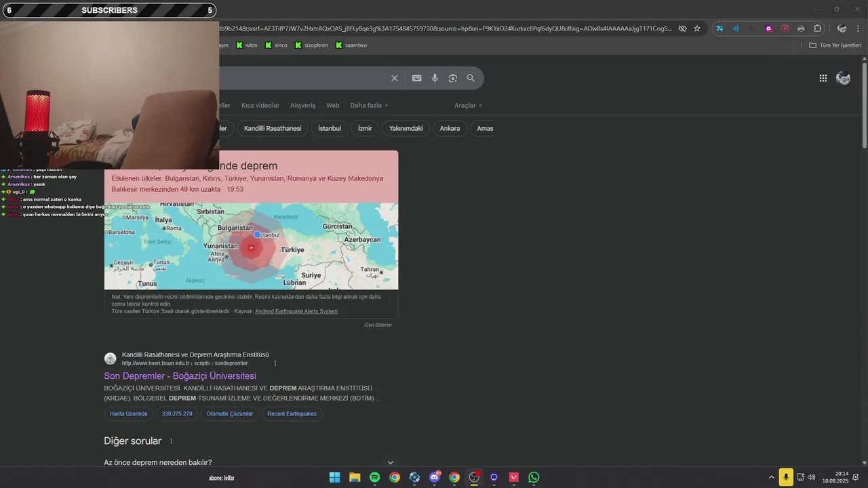Open the 7TV browser extension
The image size is (868, 488).
click(x=719, y=28)
